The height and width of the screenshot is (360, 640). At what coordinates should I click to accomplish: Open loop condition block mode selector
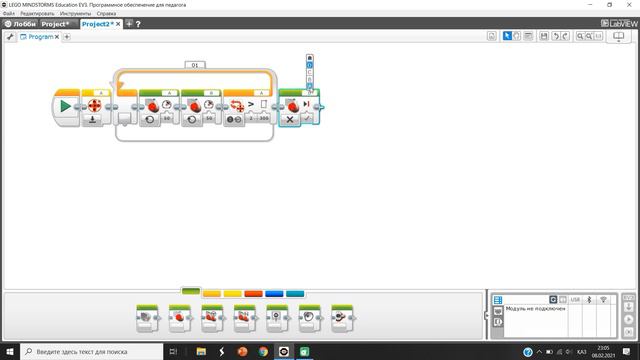point(234,120)
